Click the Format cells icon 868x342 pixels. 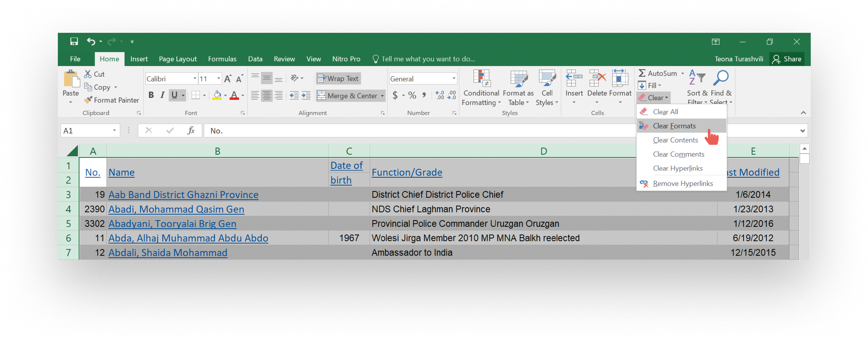pos(620,78)
